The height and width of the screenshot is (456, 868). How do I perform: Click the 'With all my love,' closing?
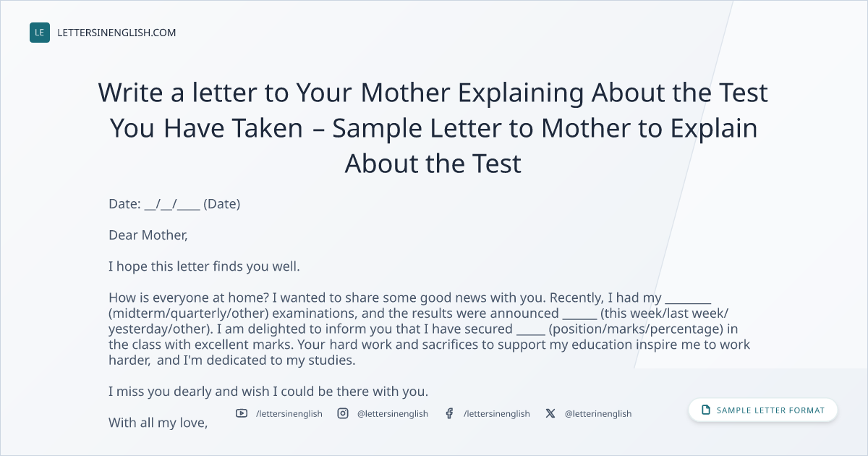pos(158,423)
